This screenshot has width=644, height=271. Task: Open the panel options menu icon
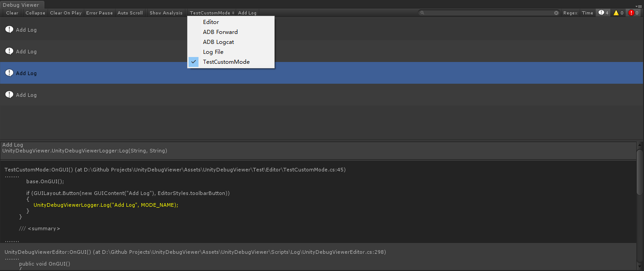pos(639,6)
